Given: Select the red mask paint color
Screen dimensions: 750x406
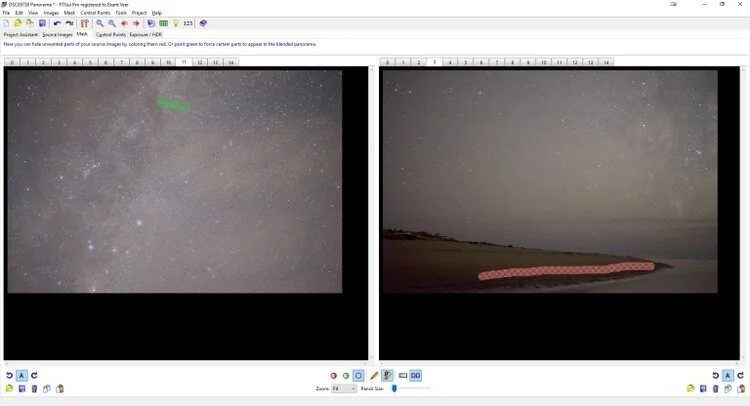Looking at the screenshot, I should [x=333, y=376].
